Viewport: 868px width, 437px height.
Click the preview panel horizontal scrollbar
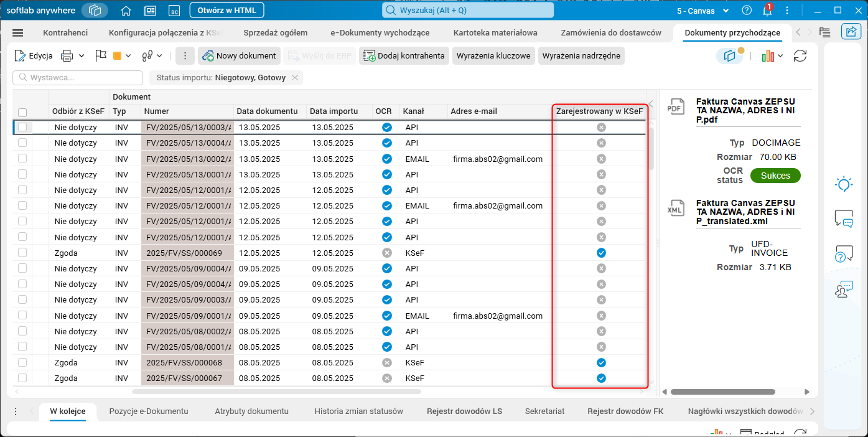722,392
